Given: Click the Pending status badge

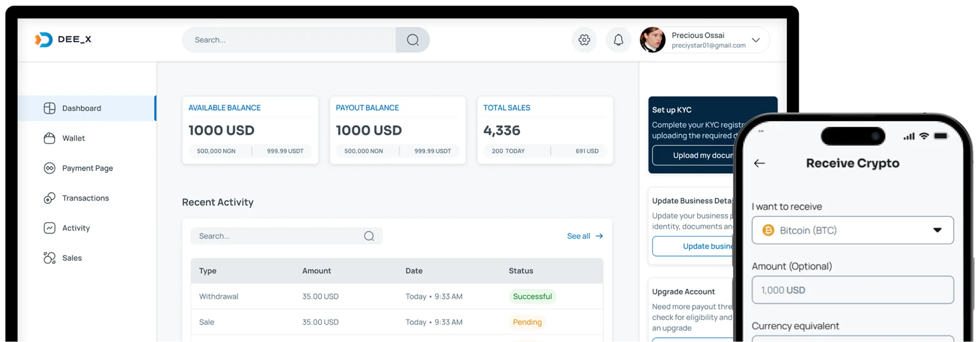Looking at the screenshot, I should tap(527, 322).
